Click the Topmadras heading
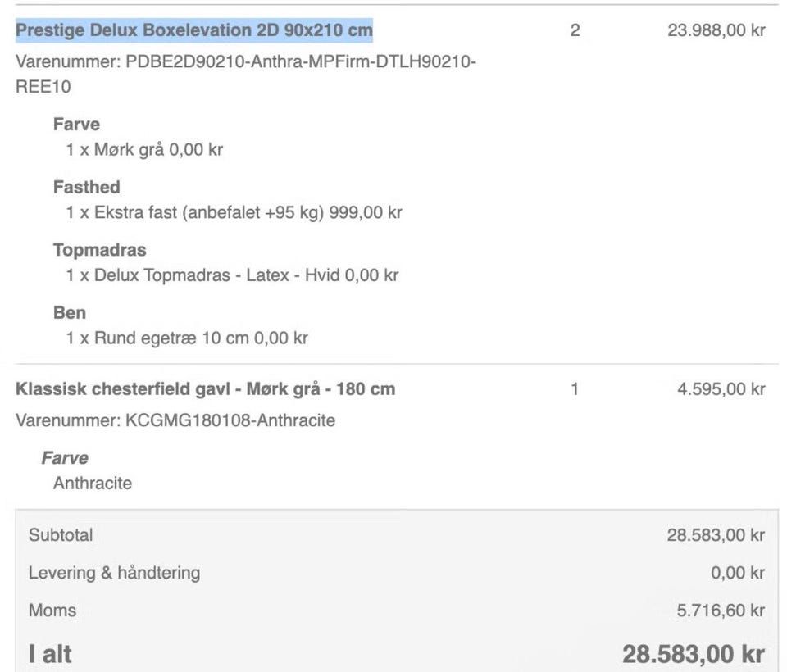The width and height of the screenshot is (787, 672). pyautogui.click(x=99, y=250)
